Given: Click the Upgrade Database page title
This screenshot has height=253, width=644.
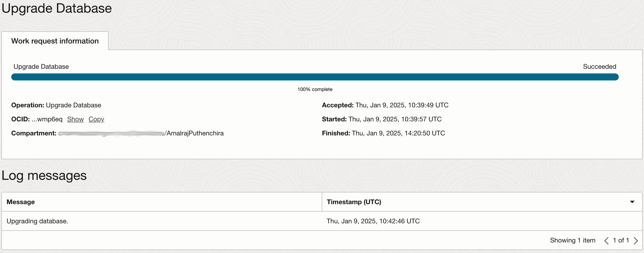Looking at the screenshot, I should tap(56, 8).
